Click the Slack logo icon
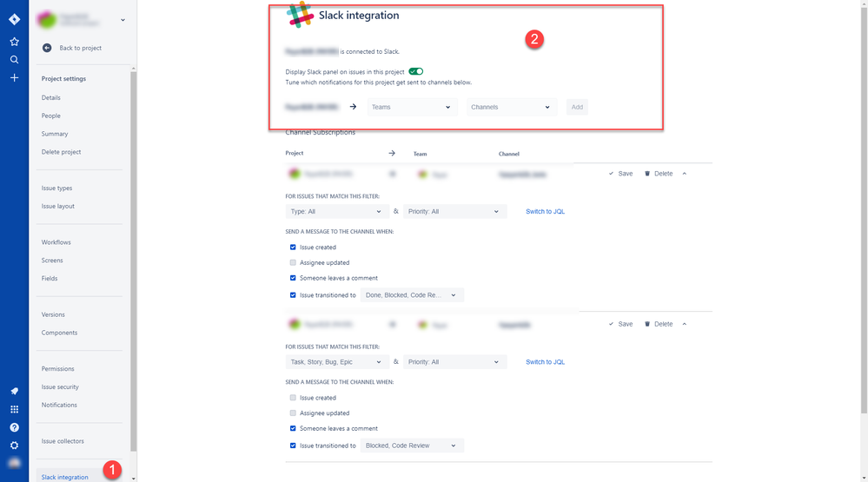 tap(300, 15)
